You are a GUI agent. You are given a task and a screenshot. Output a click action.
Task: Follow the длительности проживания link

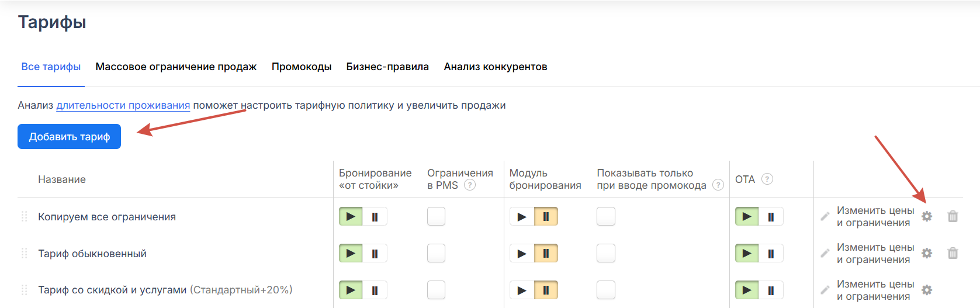[123, 105]
